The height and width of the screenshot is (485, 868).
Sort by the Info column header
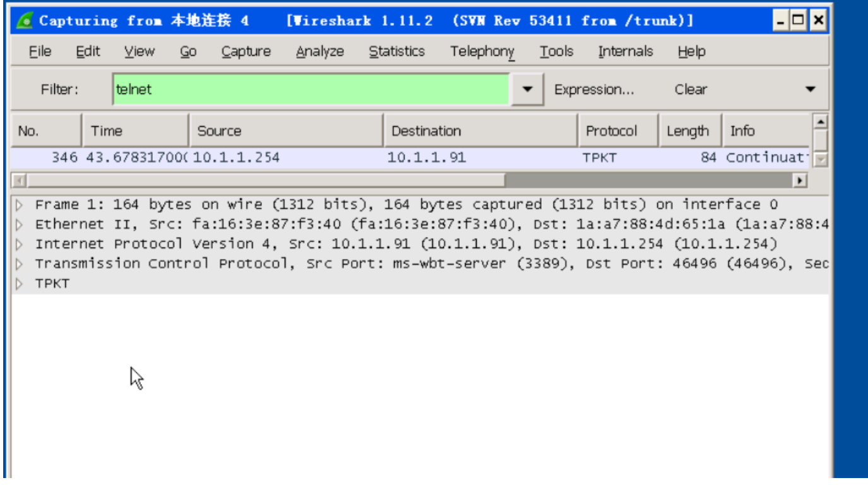(x=766, y=131)
